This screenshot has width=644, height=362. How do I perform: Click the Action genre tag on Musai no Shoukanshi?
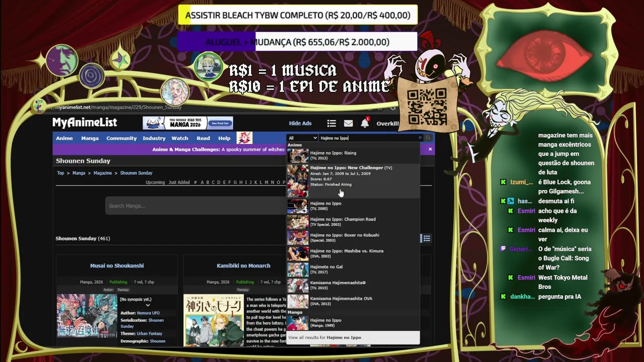pyautogui.click(x=108, y=290)
